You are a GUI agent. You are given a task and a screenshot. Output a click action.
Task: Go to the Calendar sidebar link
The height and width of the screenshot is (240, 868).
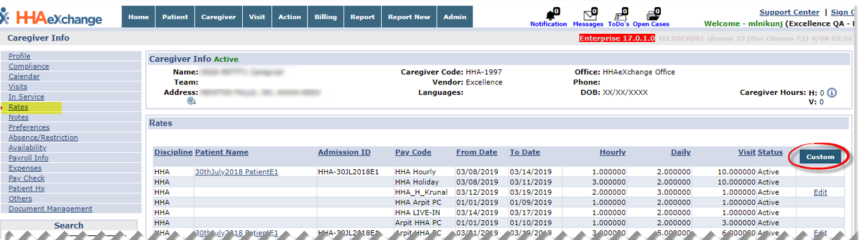point(24,77)
